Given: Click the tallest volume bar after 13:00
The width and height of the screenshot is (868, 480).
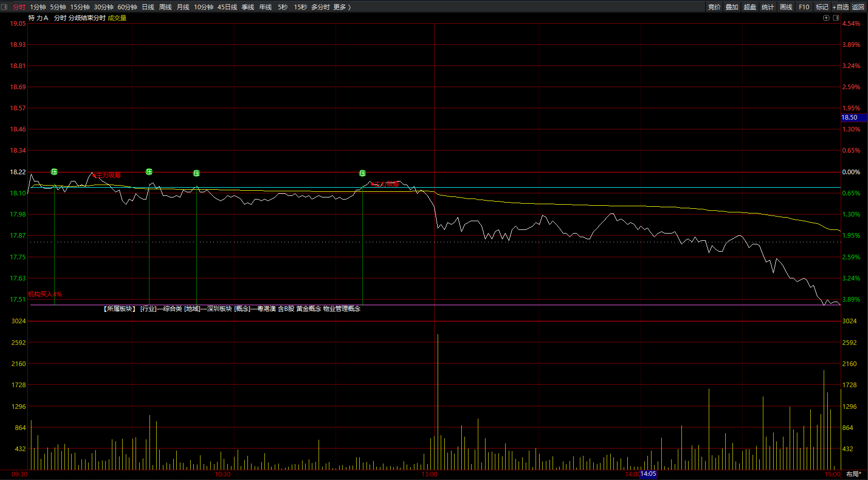Looking at the screenshot, I should [438, 402].
